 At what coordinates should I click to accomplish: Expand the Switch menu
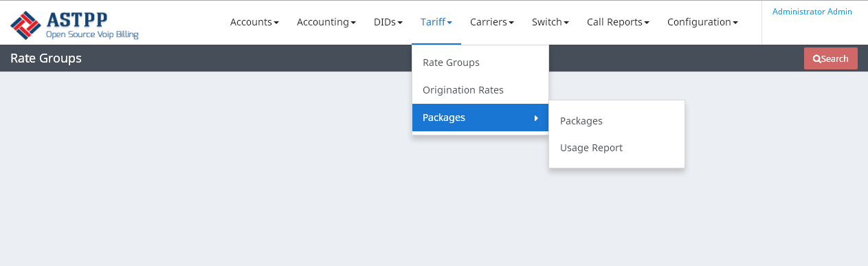pos(550,22)
